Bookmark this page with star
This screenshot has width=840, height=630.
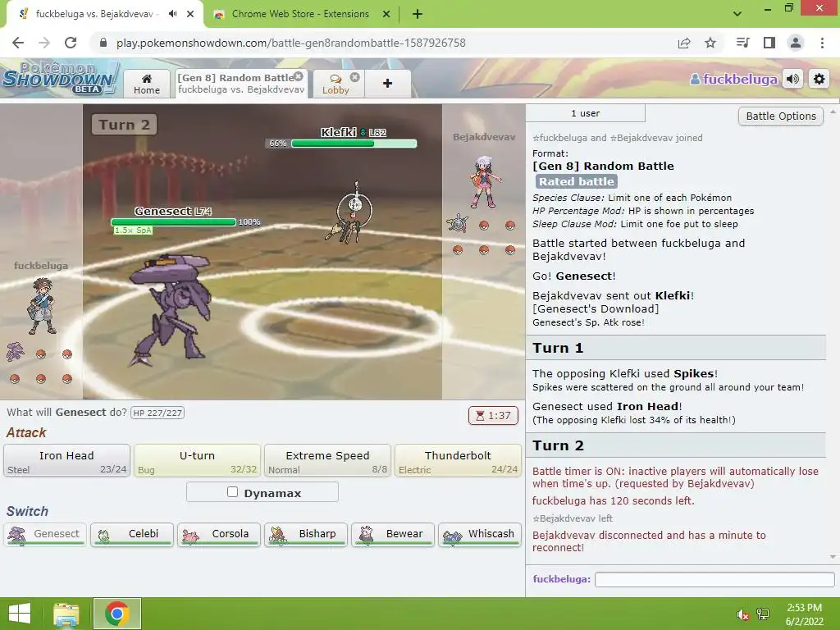point(710,43)
